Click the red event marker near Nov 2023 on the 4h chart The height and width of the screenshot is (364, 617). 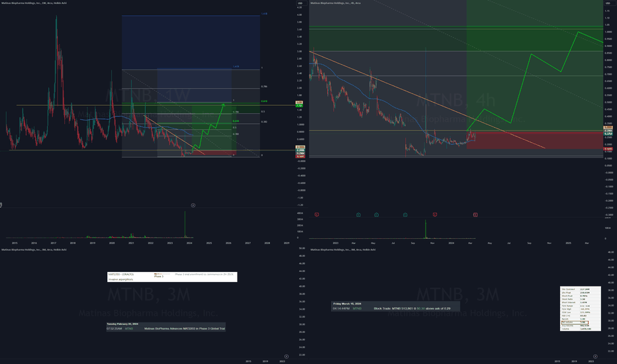pos(435,214)
